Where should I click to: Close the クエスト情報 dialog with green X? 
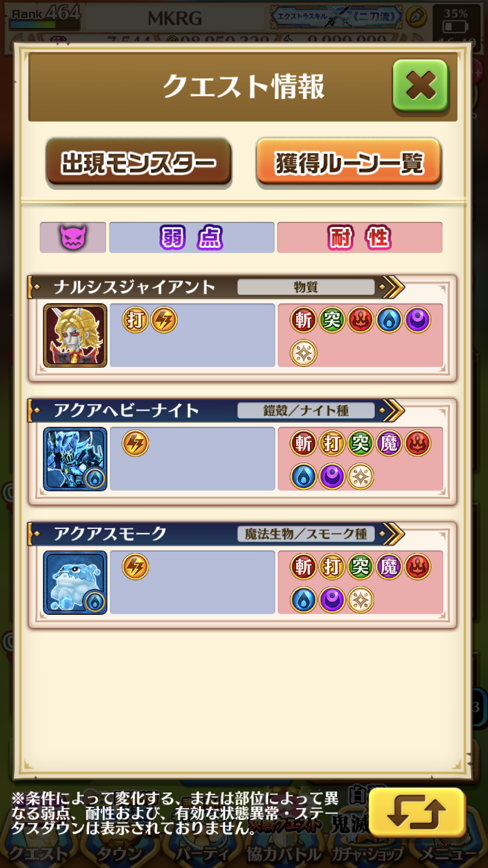coord(420,85)
